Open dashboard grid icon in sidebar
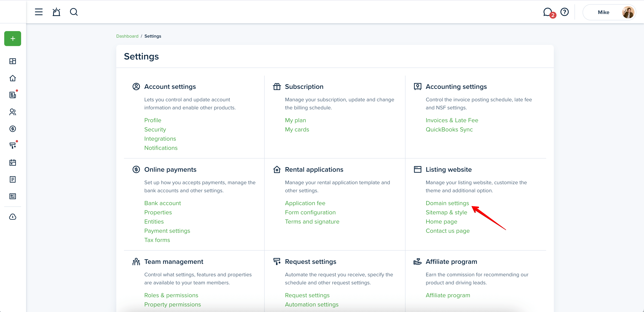 coord(13,61)
